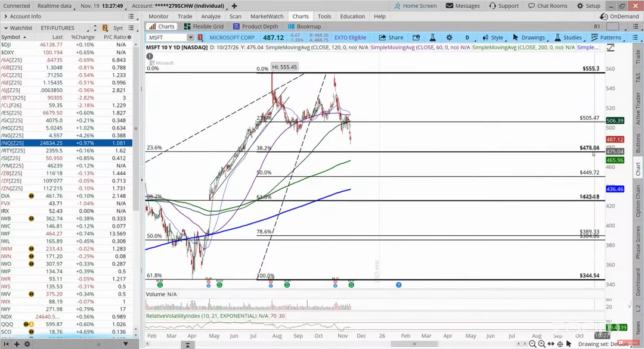
Task: Switch to the Trade tab
Action: [x=185, y=17]
